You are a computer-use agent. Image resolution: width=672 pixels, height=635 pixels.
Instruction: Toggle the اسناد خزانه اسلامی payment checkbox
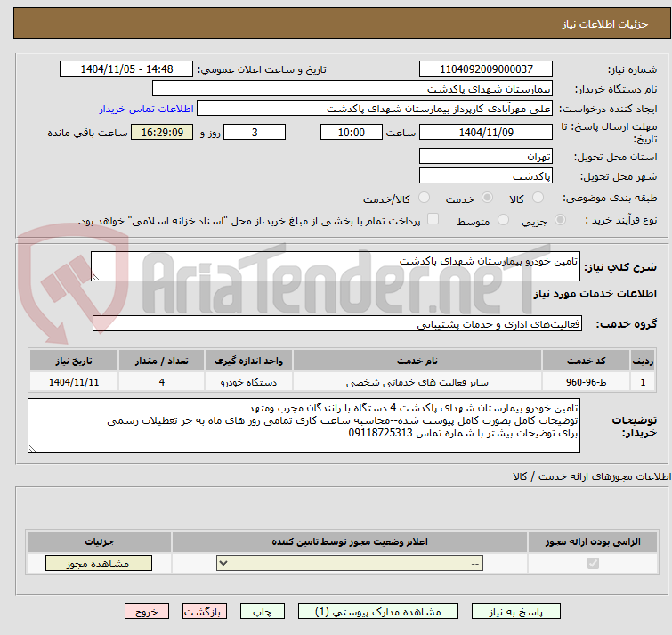[x=433, y=219]
